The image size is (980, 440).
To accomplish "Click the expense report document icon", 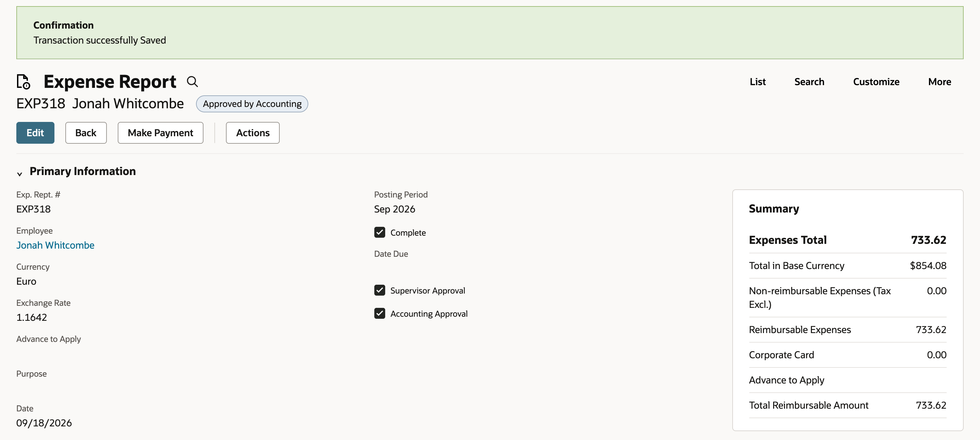I will pyautogui.click(x=23, y=81).
